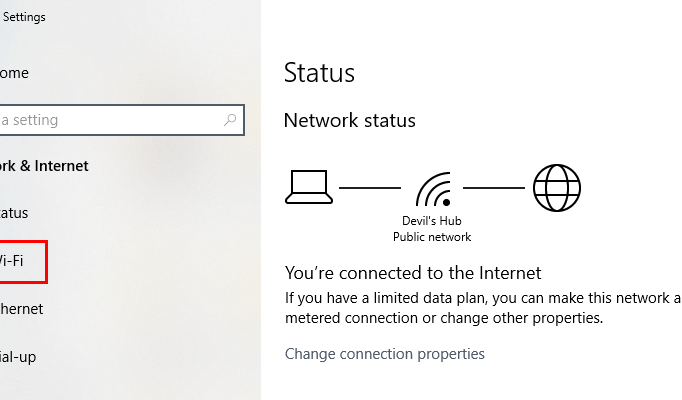Focus the Find a setting search field
The image size is (682, 400).
click(122, 120)
